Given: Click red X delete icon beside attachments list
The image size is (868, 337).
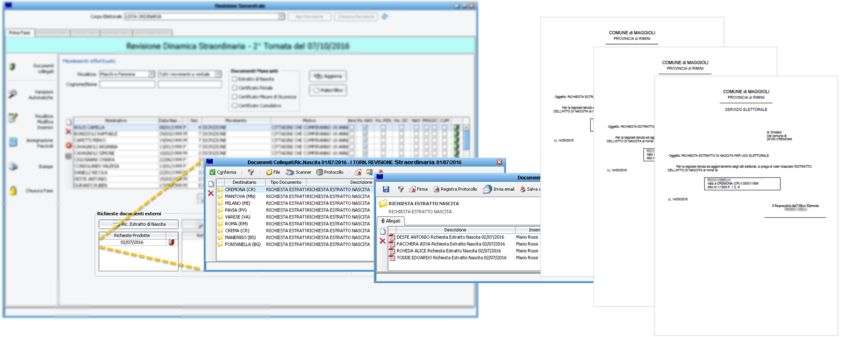Looking at the screenshot, I should pos(383,241).
